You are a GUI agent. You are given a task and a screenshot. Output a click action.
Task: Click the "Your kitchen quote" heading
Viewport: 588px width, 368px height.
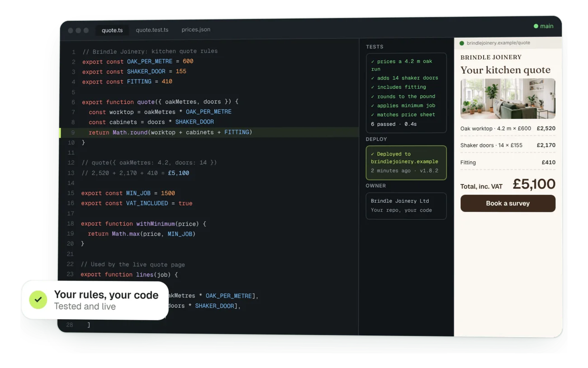click(505, 70)
